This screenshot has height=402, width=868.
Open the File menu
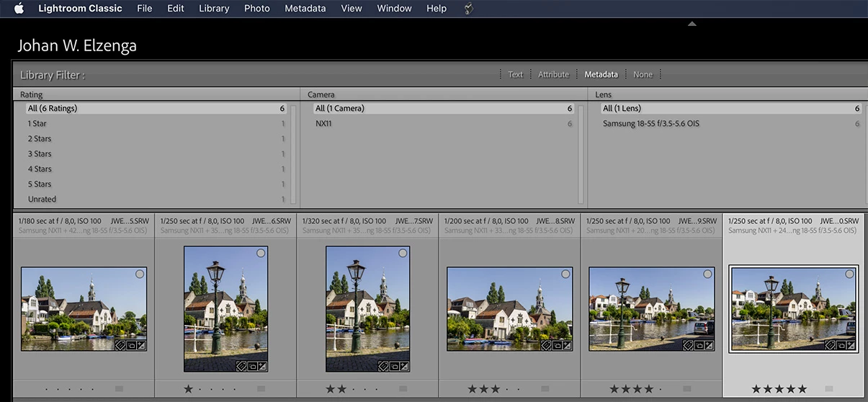point(144,9)
